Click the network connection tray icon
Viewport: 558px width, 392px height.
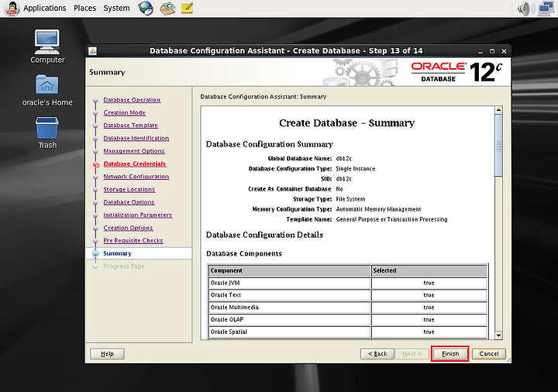click(546, 9)
